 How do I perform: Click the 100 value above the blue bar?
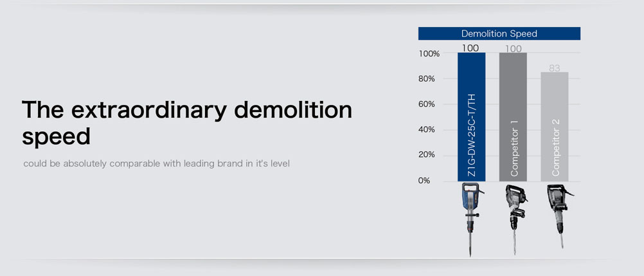(x=470, y=48)
